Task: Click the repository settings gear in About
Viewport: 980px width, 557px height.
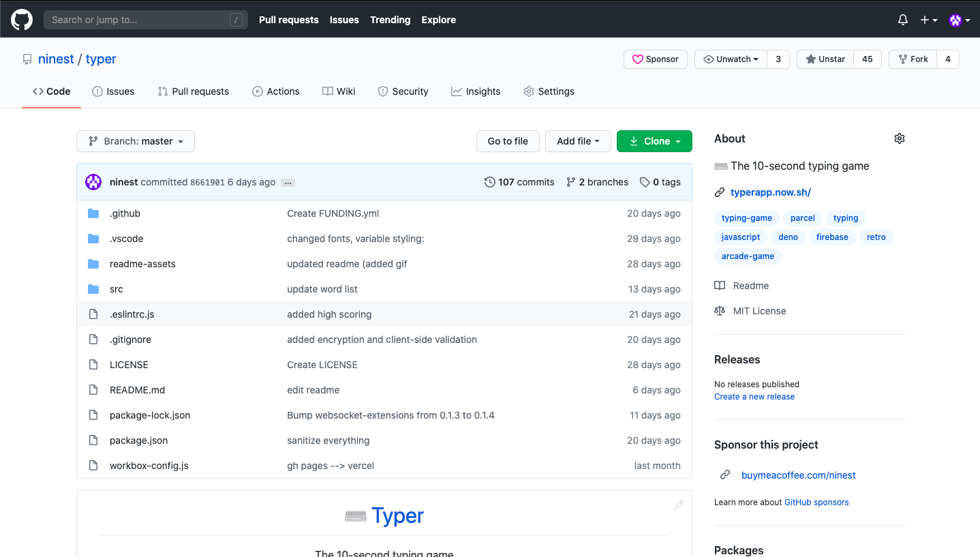Action: point(900,138)
